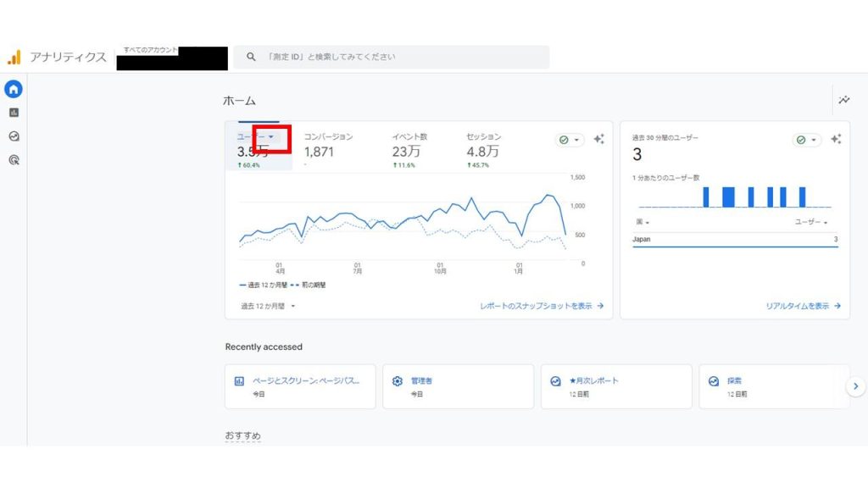Click the Recently accessed heading
The width and height of the screenshot is (868, 488).
click(264, 347)
